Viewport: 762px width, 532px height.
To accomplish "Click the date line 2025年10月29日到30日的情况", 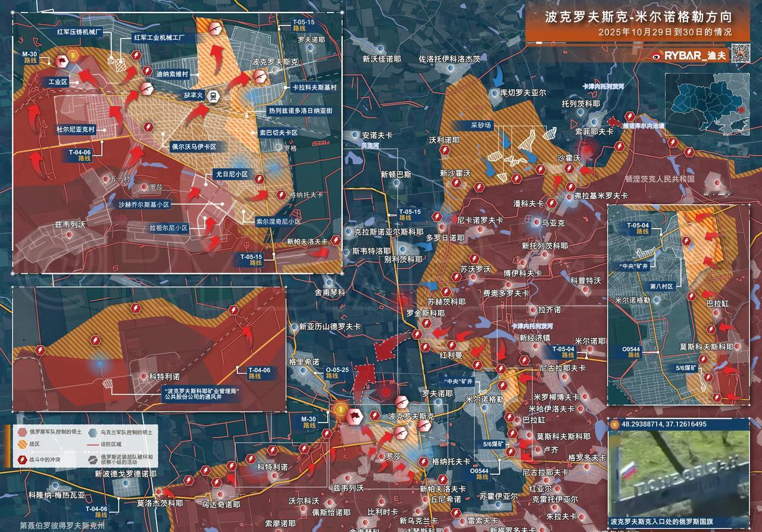I will (665, 32).
